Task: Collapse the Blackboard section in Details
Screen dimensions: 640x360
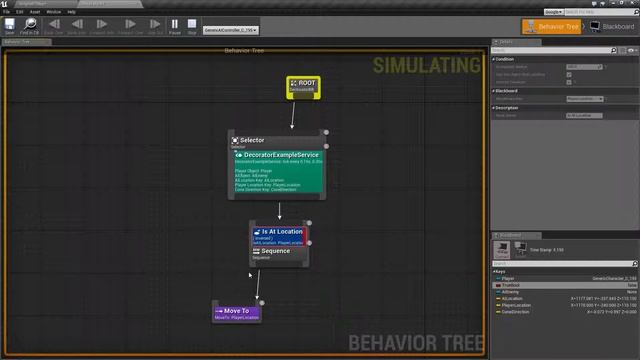Action: [493, 91]
